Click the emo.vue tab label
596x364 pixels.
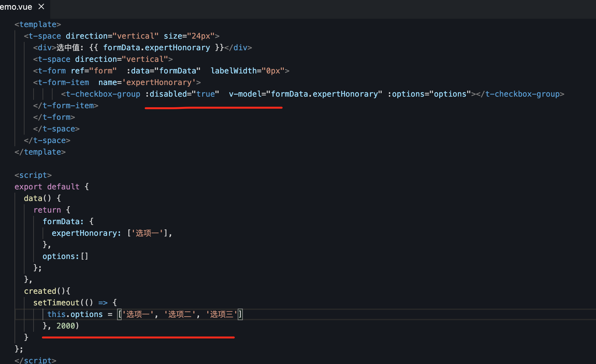[x=16, y=6]
